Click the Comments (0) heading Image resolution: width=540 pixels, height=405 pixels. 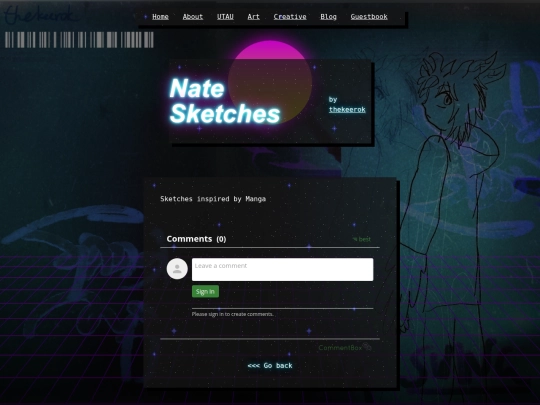coord(196,239)
